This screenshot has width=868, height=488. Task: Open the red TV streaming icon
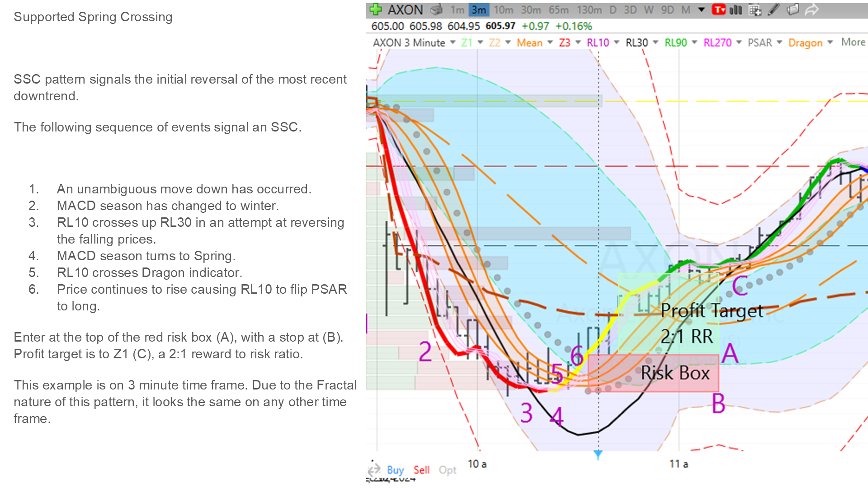coord(719,9)
